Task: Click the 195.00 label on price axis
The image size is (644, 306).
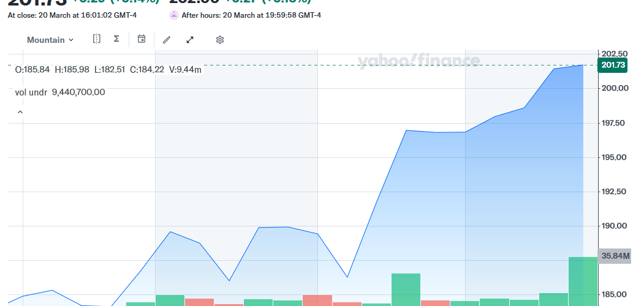Action: (615, 157)
